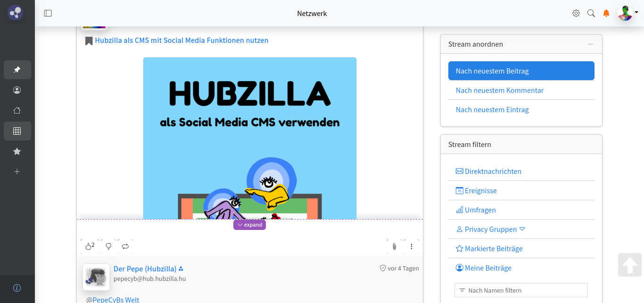Expand the collapsed post content
Screen dimensions: 644x303
[x=249, y=225]
